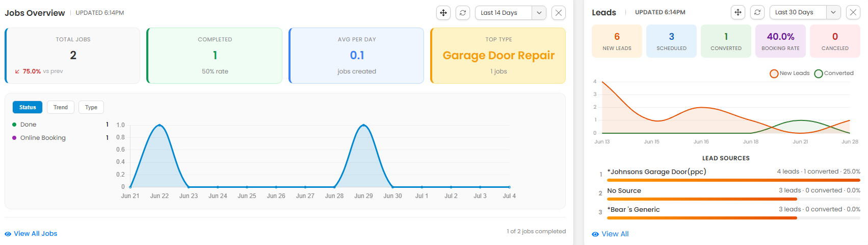Switch to the Type chart tab

91,107
